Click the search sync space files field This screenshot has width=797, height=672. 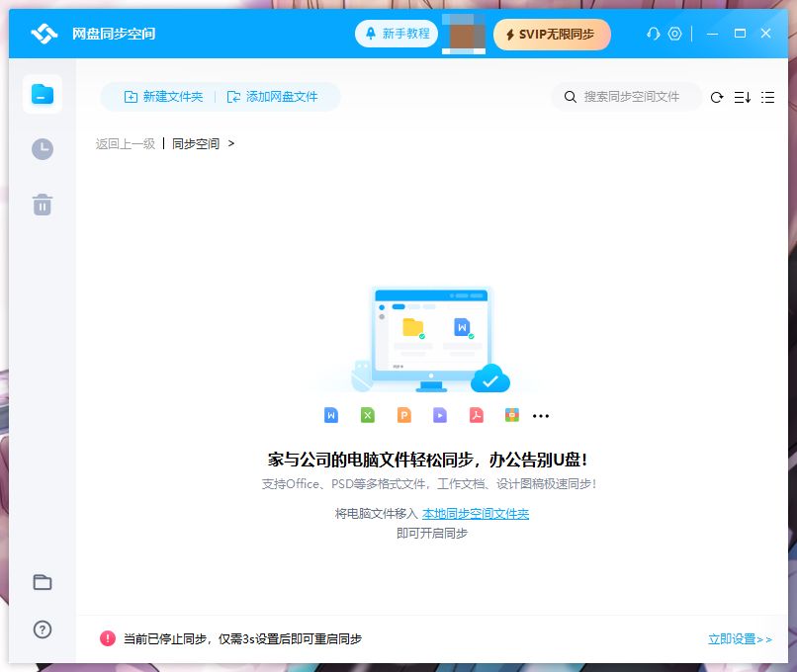[626, 97]
